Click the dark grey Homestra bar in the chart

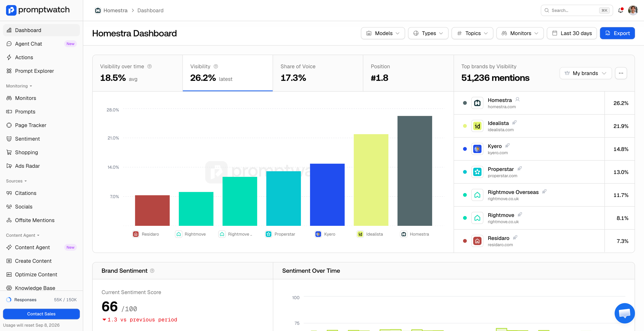tap(414, 171)
